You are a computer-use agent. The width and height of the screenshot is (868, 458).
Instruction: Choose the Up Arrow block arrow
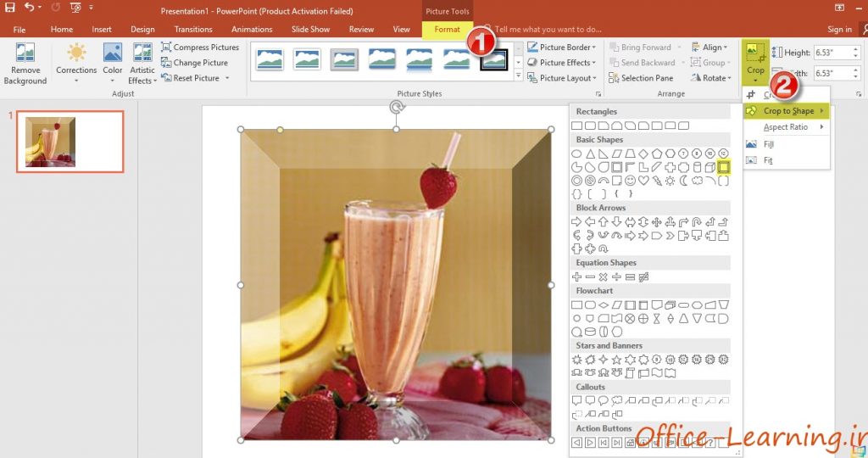pyautogui.click(x=604, y=222)
